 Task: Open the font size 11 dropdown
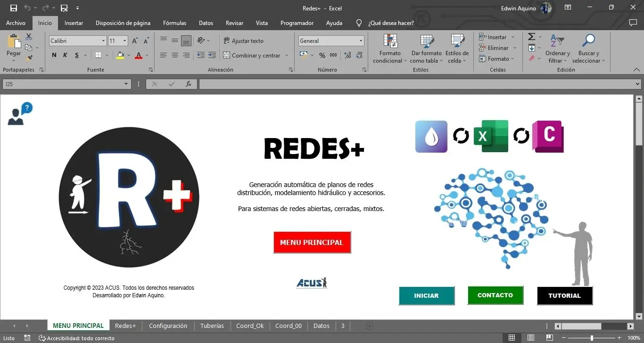point(124,41)
